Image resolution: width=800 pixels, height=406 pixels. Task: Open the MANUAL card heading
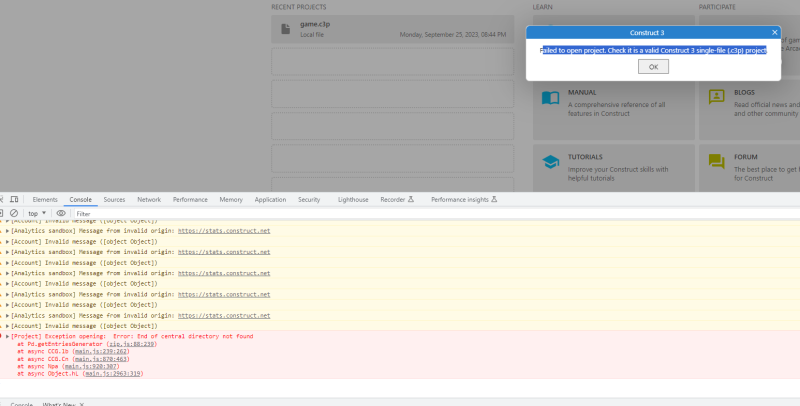[582, 92]
